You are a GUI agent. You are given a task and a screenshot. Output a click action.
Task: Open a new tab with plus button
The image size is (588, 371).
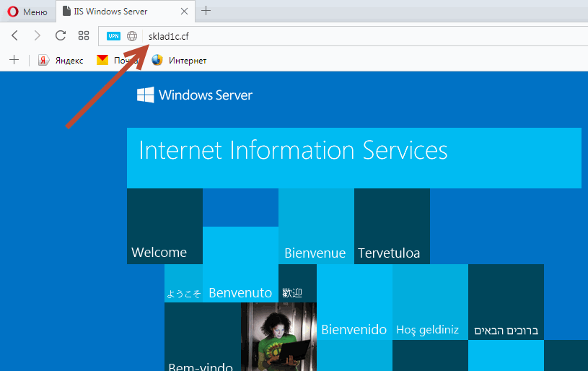tap(206, 11)
